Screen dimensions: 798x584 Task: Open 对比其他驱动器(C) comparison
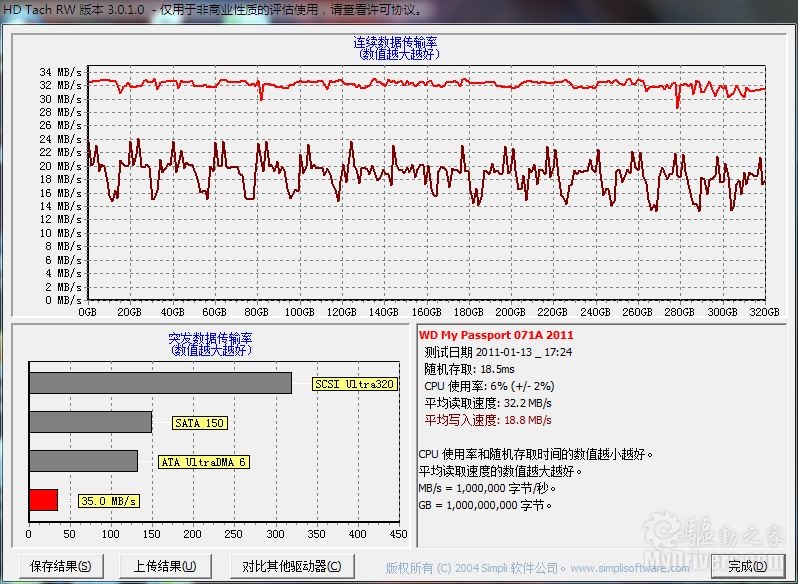pyautogui.click(x=291, y=566)
